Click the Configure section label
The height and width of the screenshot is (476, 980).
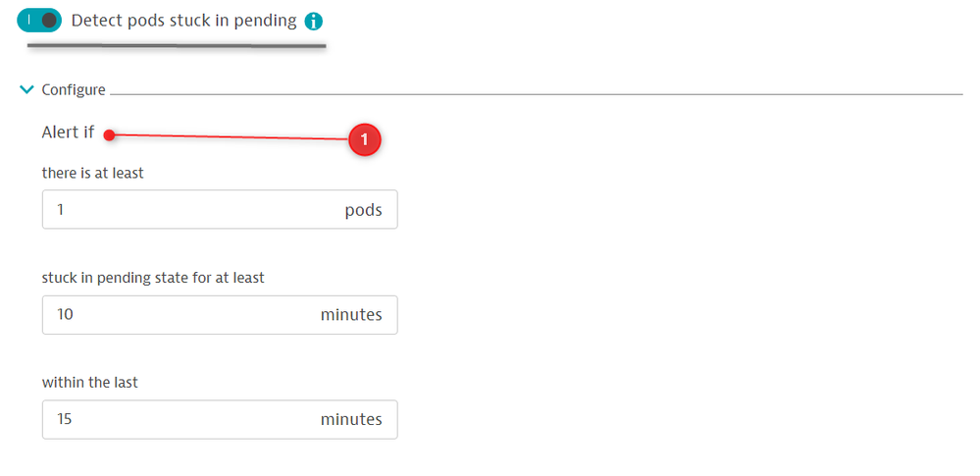pos(74,89)
